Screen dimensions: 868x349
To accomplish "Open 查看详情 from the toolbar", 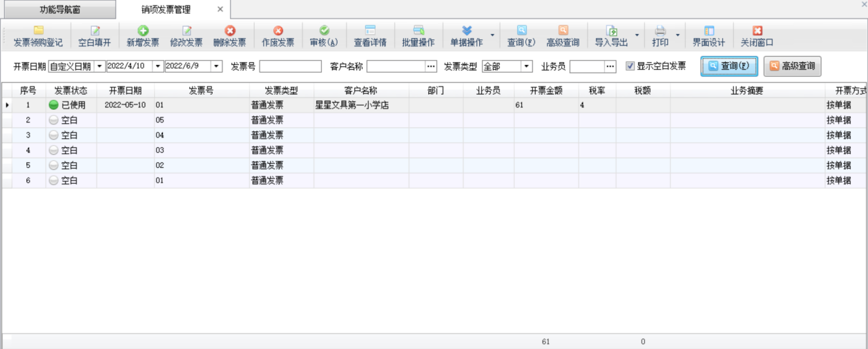I will [370, 36].
